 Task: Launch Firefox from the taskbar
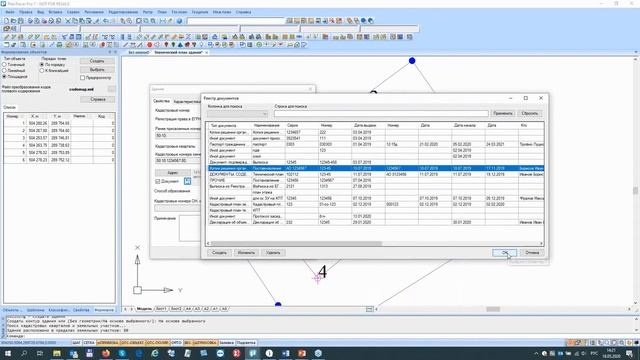click(x=106, y=353)
